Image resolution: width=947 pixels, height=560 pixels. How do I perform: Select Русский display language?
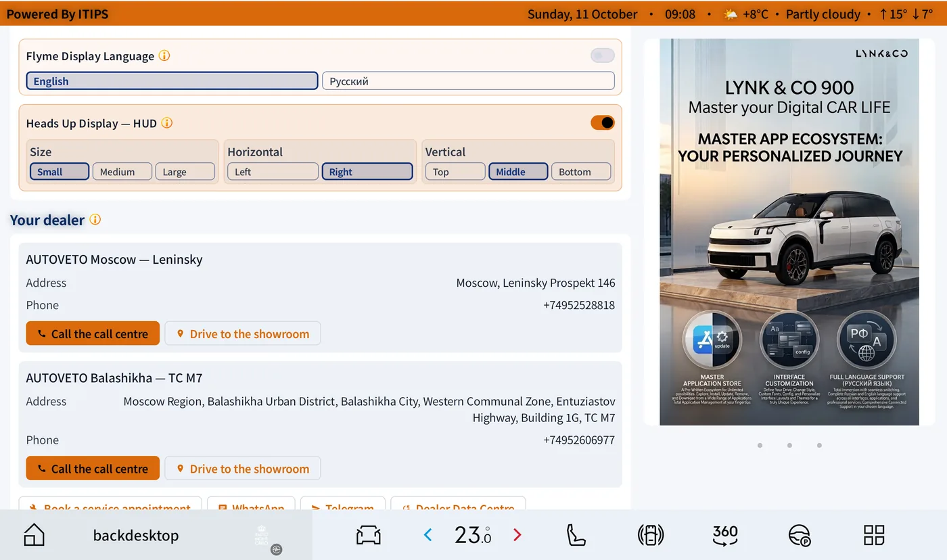468,81
